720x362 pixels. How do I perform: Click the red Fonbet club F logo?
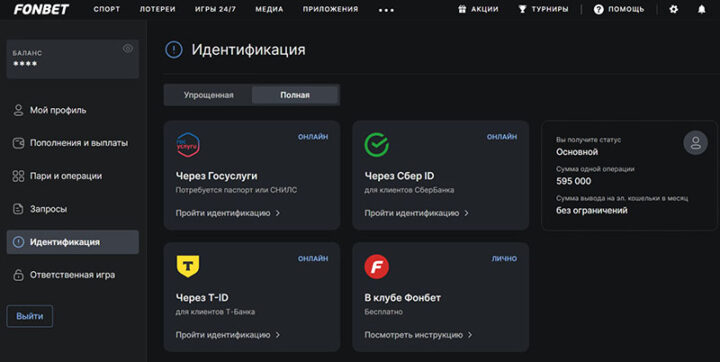(x=377, y=266)
